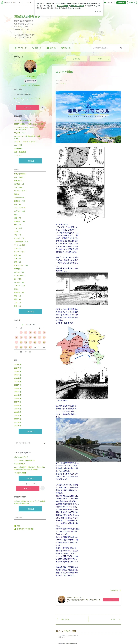Open the 映像作品 ( 76 ) theme
The width and height of the screenshot is (138, 644).
tap(20, 221)
